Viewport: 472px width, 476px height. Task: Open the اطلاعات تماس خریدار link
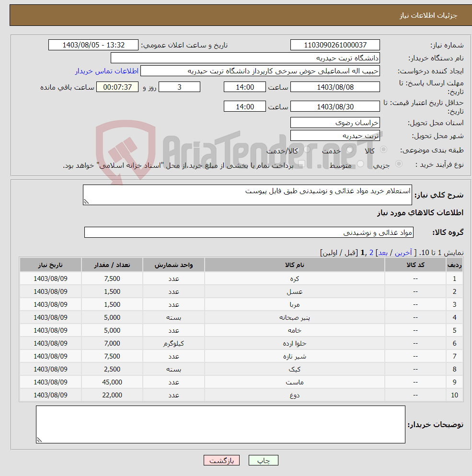(107, 71)
